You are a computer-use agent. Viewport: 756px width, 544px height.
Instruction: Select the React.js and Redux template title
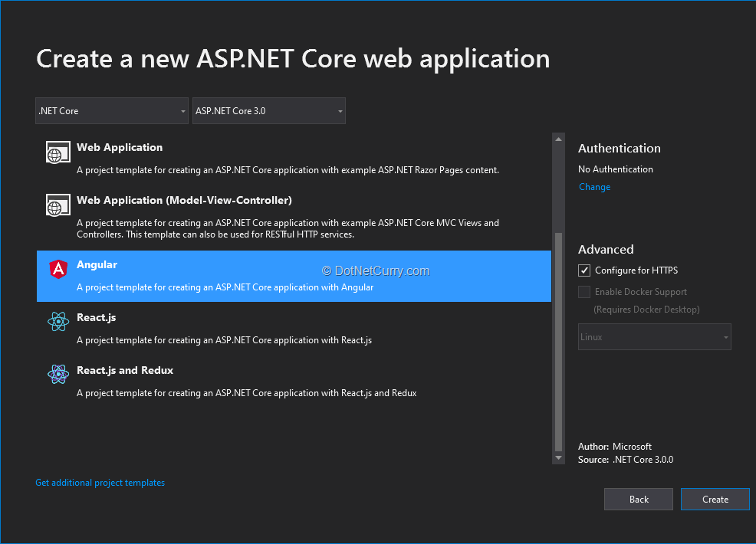125,371
